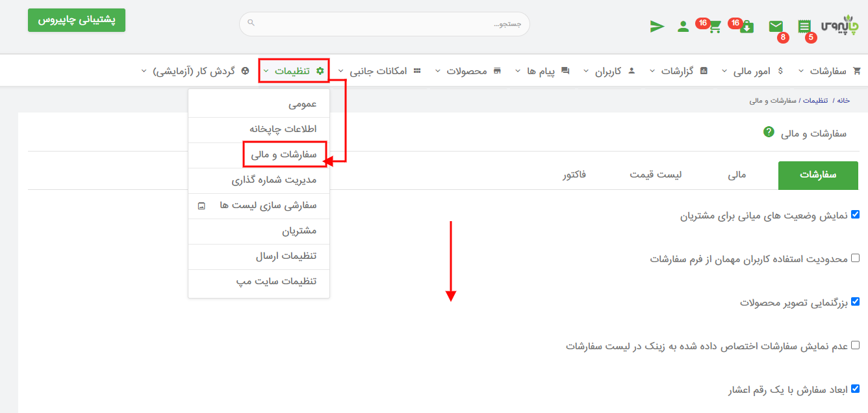Select مشتریان from the settings menu
The image size is (868, 413).
(259, 231)
